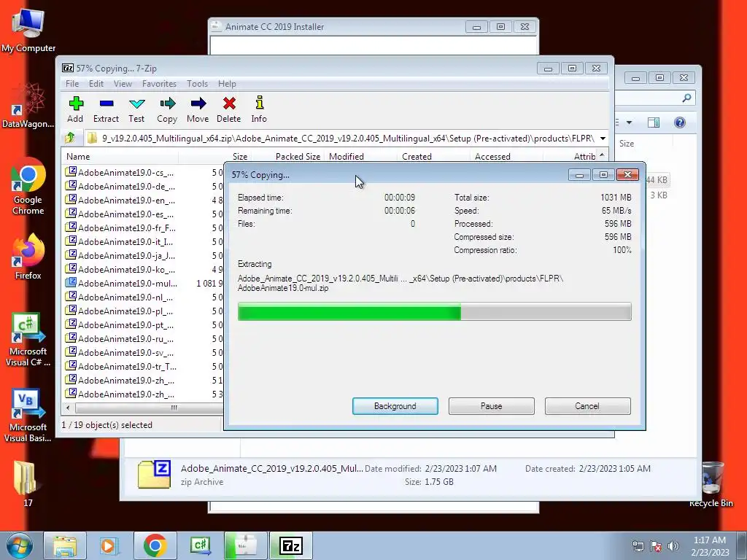The image size is (747, 560).
Task: Go up one folder level in 7-Zip
Action: [70, 138]
